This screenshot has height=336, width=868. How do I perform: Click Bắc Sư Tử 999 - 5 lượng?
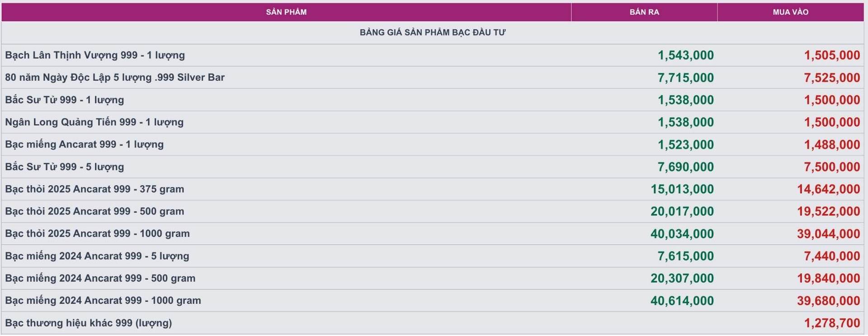pos(65,167)
